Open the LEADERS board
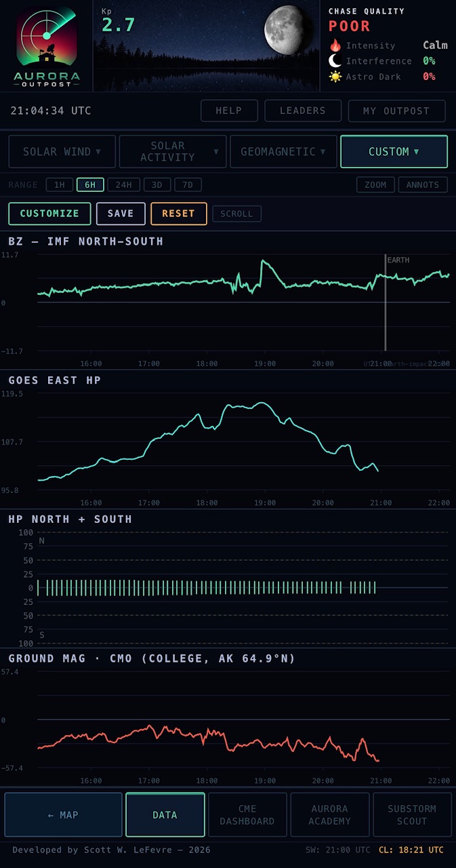Image resolution: width=456 pixels, height=868 pixels. 303,111
